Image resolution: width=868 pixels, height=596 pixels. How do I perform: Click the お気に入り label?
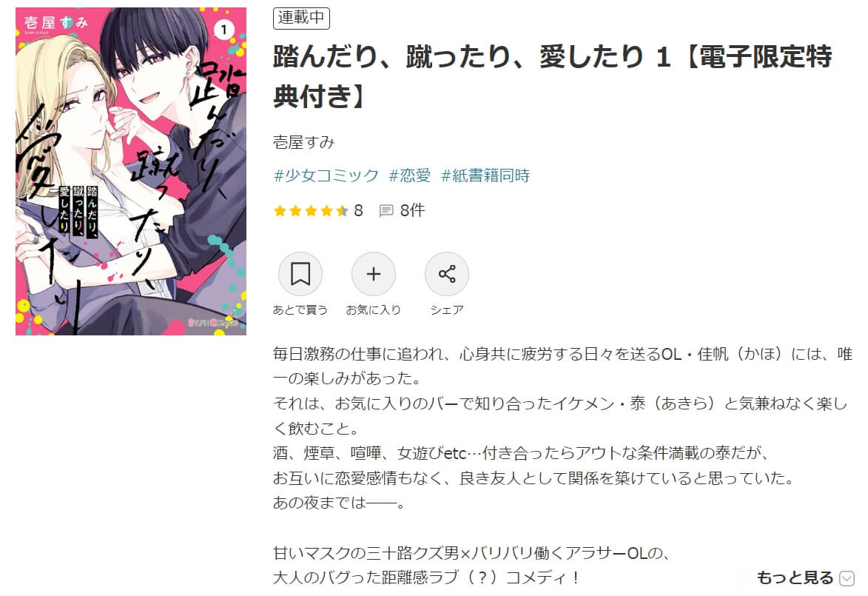point(374,309)
